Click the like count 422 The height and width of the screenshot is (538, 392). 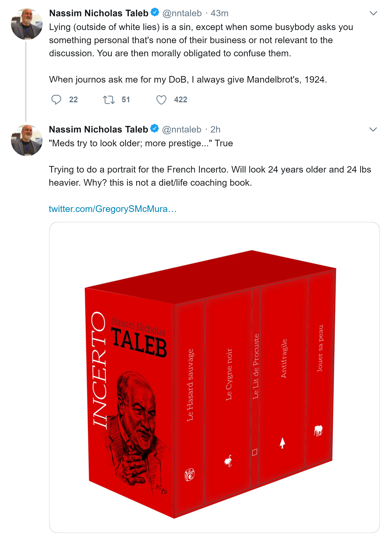[x=181, y=100]
